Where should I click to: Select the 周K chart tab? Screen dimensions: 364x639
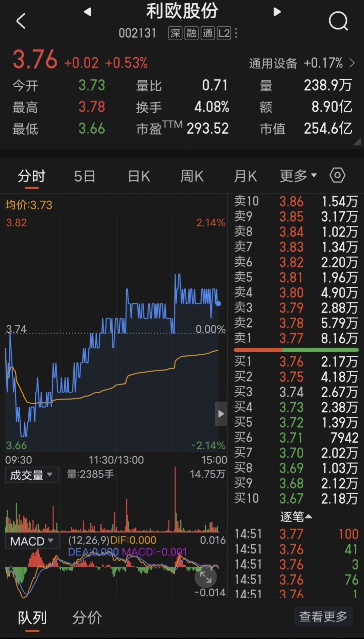192,176
